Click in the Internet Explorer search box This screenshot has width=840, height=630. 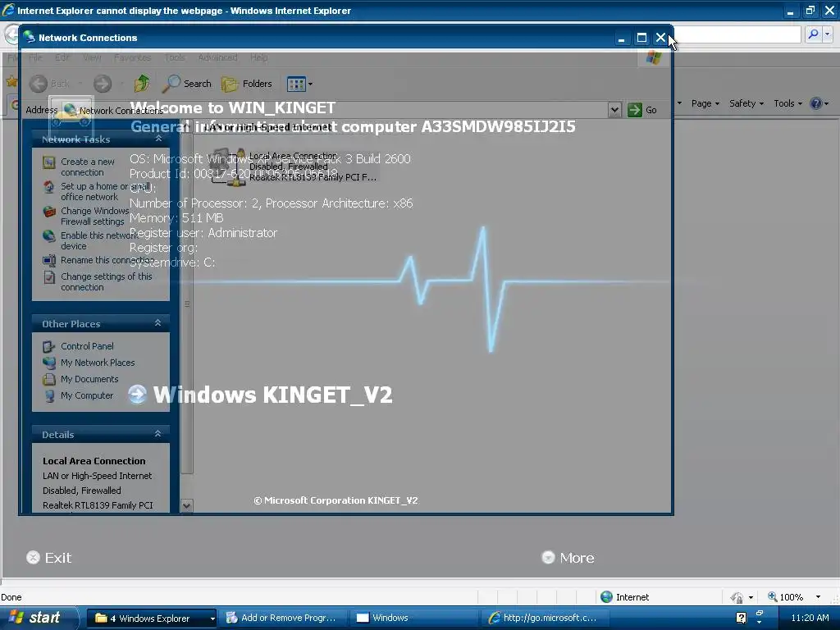738,34
